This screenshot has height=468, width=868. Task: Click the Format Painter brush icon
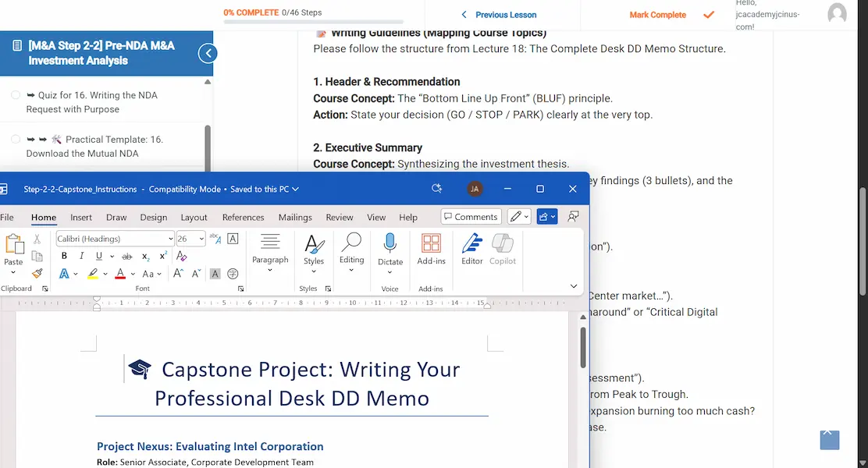[37, 274]
